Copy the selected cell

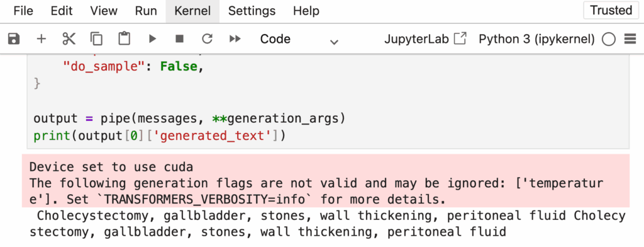pyautogui.click(x=96, y=39)
